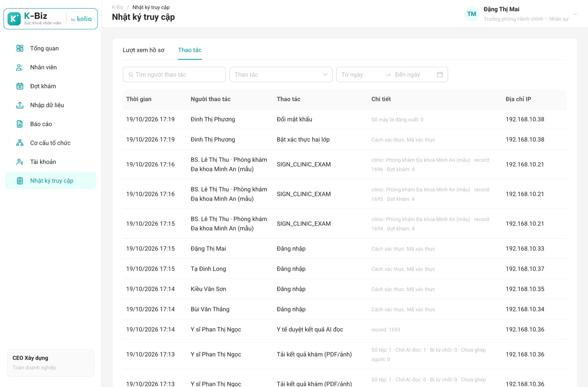Click the Nhật ký truy cập clipboard icon
The width and height of the screenshot is (588, 387).
click(20, 181)
